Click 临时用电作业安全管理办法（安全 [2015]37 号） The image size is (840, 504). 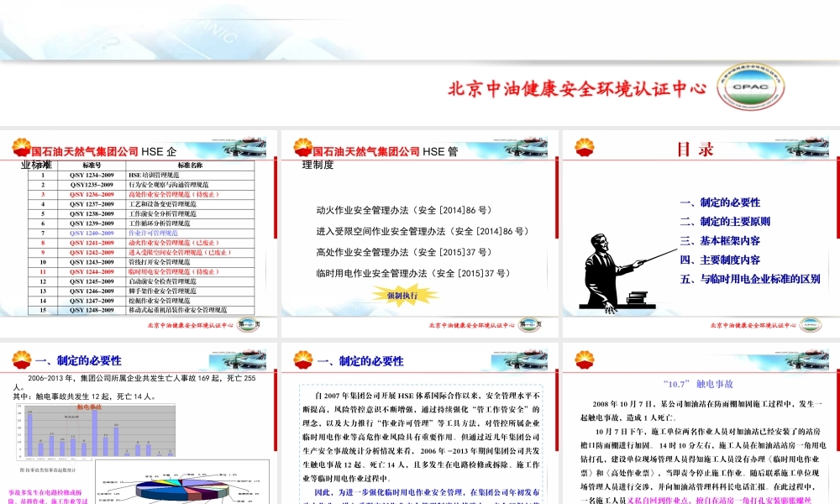tap(413, 273)
